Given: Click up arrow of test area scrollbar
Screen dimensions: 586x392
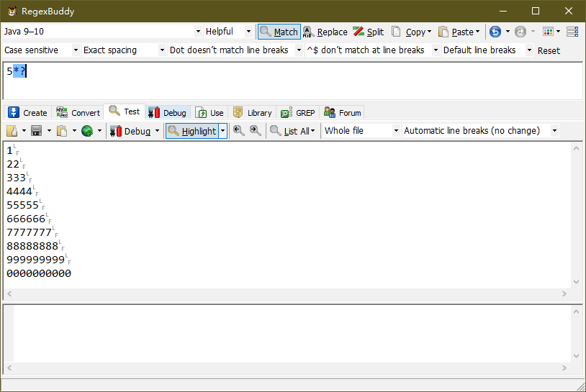Looking at the screenshot, I should pos(577,148).
